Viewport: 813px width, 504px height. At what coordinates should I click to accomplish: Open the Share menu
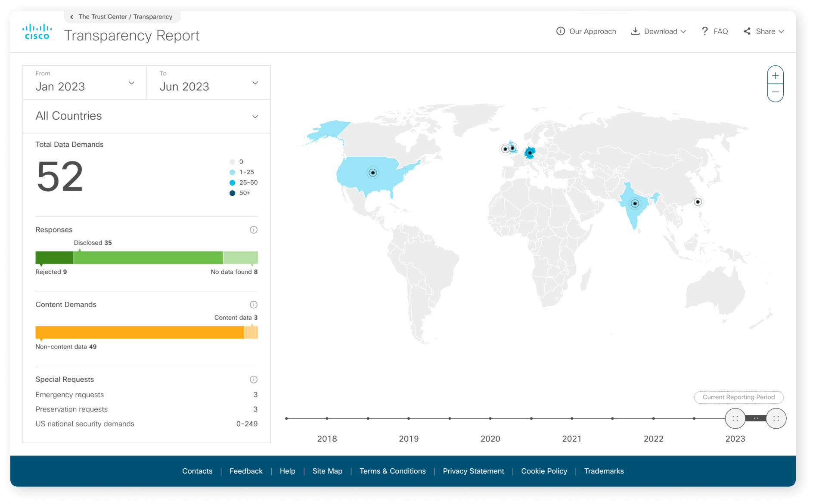pyautogui.click(x=764, y=31)
